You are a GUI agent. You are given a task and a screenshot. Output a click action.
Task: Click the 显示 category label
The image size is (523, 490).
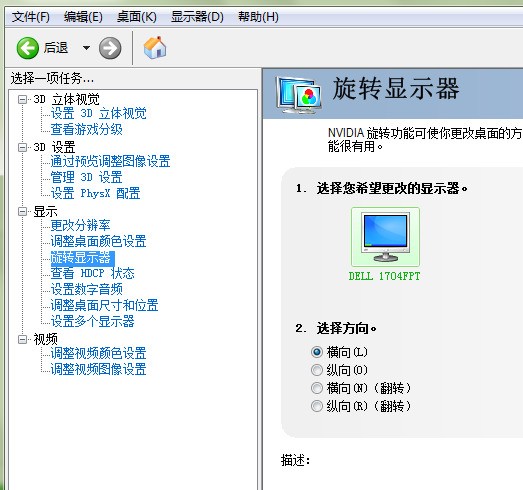(45, 211)
